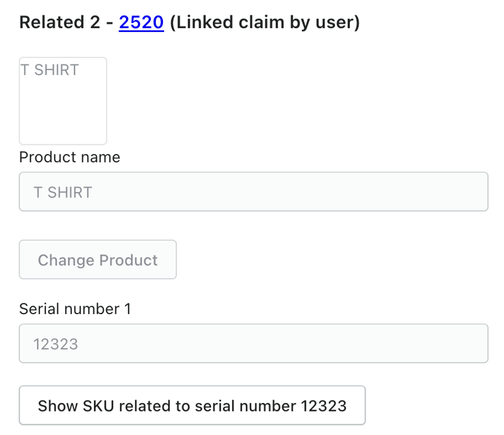Click the T SHIRT product thumbnail
The height and width of the screenshot is (435, 504).
tap(63, 101)
